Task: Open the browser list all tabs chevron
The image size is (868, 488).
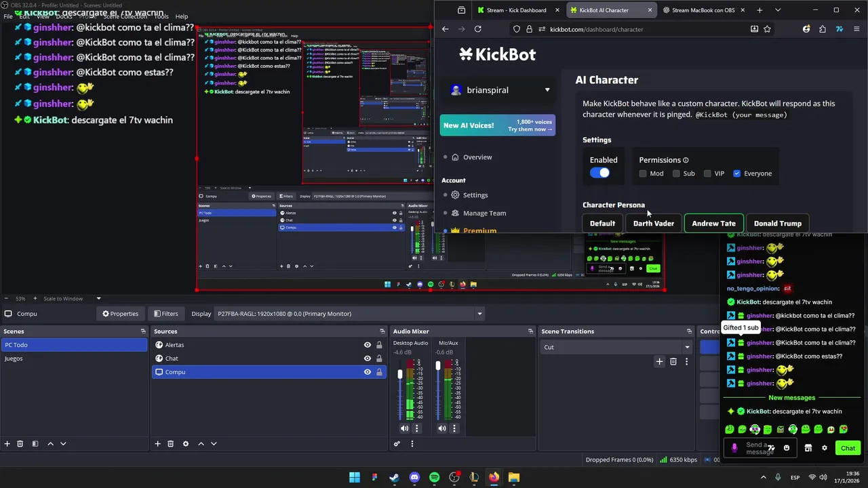Action: (x=778, y=10)
